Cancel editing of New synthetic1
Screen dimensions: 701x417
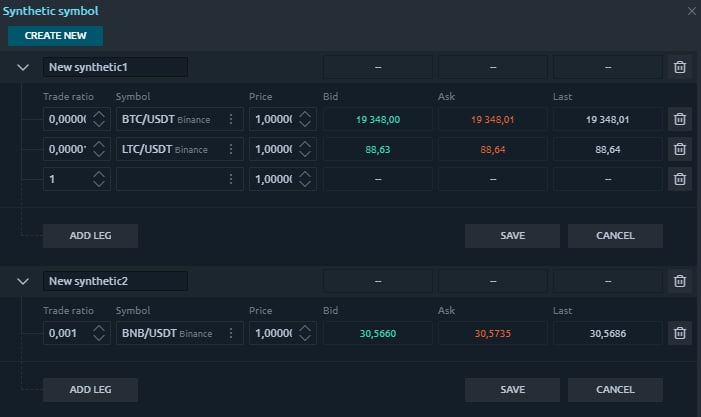click(x=615, y=236)
